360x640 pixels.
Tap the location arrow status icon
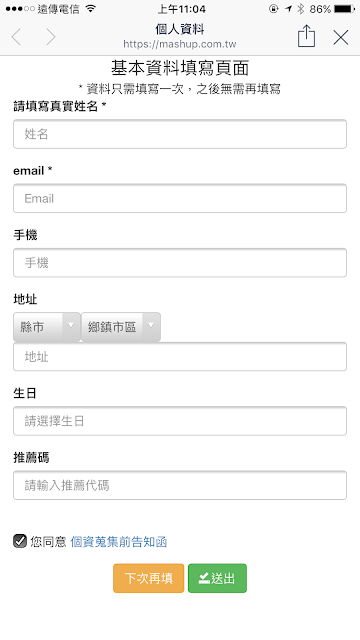pyautogui.click(x=289, y=9)
